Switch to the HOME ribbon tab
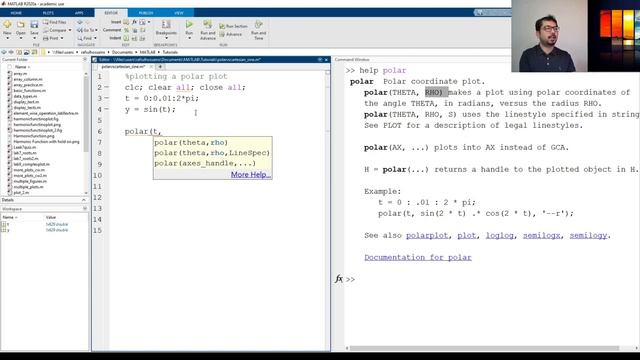This screenshot has height=360, width=640. 16,13
